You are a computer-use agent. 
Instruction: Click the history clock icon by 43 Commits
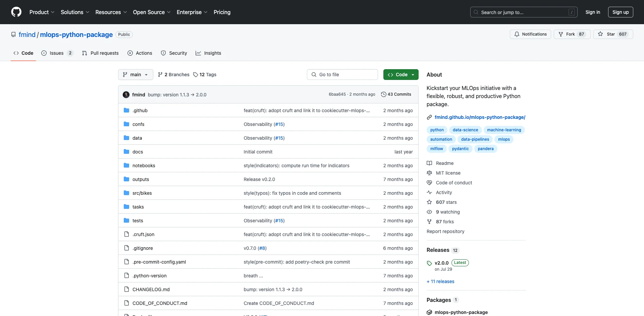pos(383,94)
